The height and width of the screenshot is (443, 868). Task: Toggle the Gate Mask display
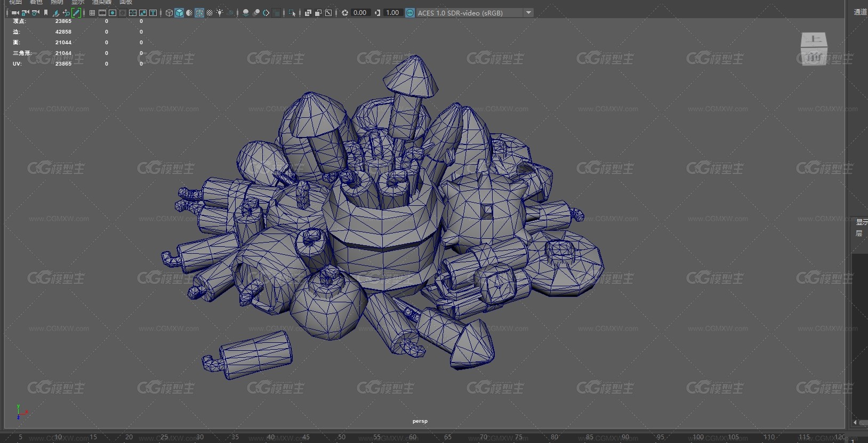coord(122,13)
